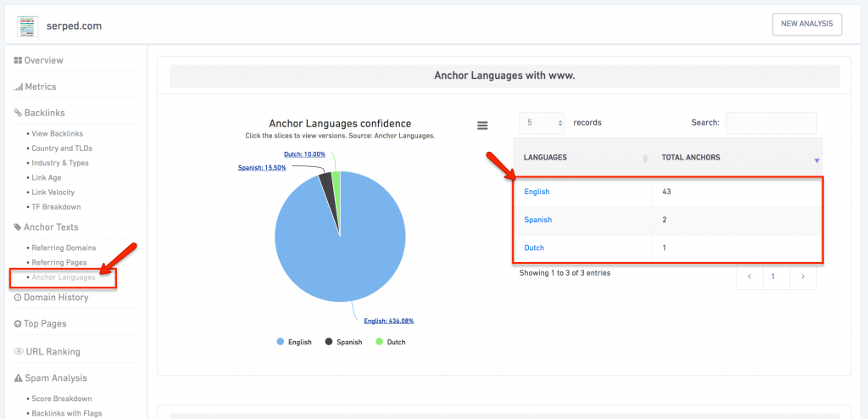Viewport: 868px width, 419px height.
Task: Start a new analysis with NEW ANALYSIS button
Action: (x=807, y=25)
